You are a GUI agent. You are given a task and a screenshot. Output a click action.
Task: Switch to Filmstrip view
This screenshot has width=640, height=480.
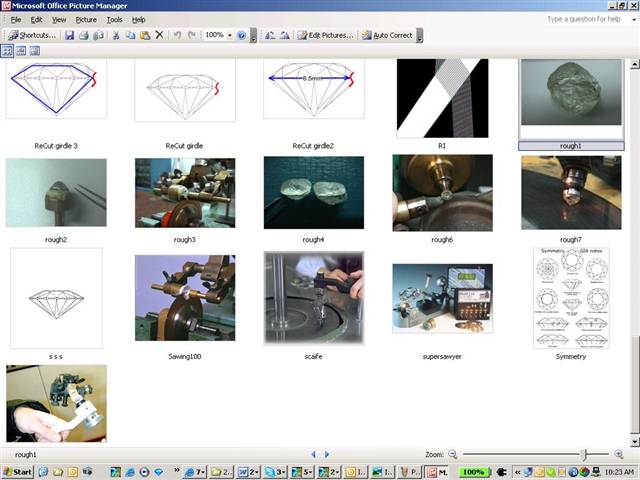(21, 51)
